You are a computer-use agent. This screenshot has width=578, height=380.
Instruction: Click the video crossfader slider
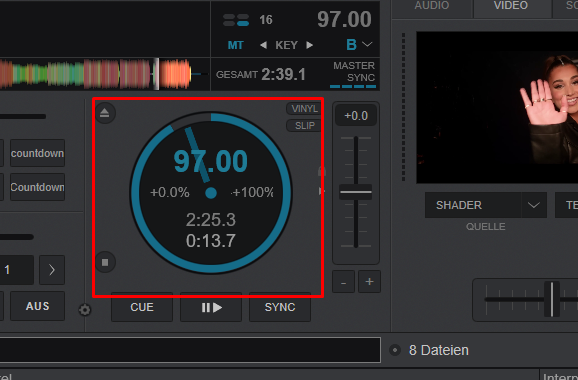coord(552,300)
